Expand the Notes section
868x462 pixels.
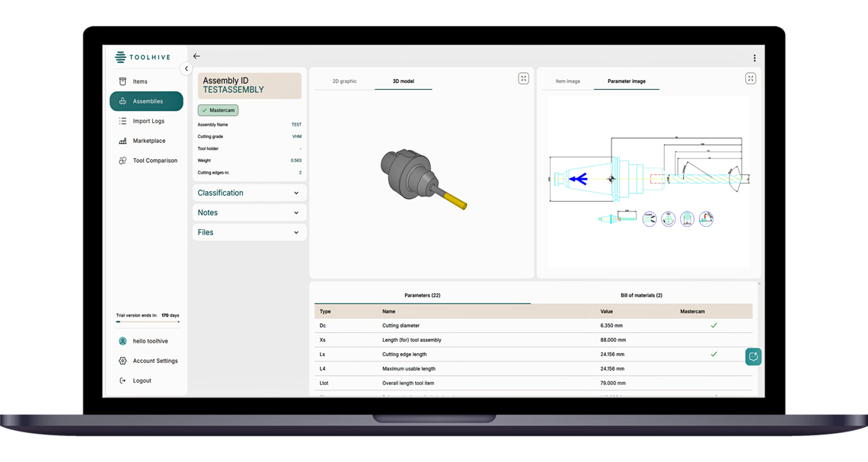click(249, 213)
